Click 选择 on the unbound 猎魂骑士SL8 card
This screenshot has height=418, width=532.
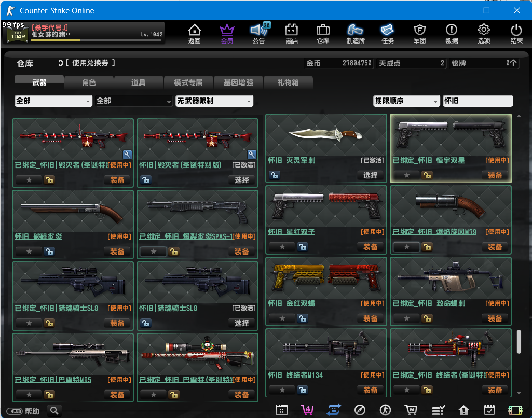tap(241, 323)
